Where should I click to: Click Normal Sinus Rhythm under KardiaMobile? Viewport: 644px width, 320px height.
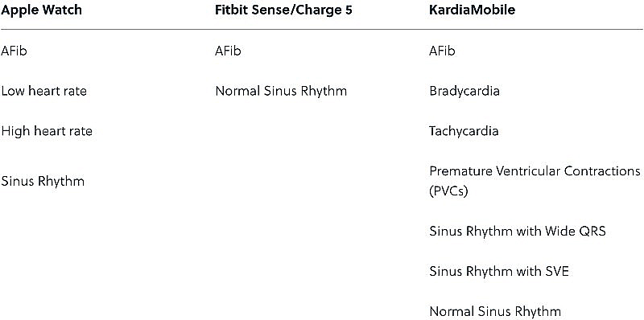(x=495, y=311)
